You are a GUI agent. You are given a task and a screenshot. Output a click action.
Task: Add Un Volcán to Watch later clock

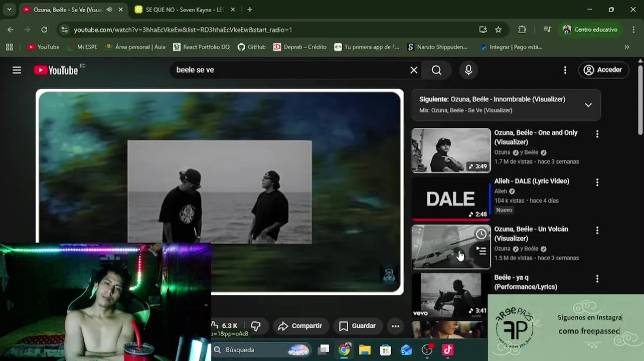481,234
